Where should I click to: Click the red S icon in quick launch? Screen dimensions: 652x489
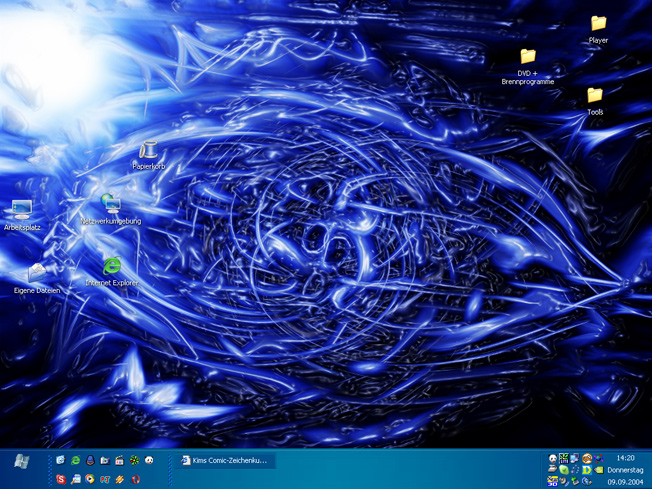tap(61, 480)
